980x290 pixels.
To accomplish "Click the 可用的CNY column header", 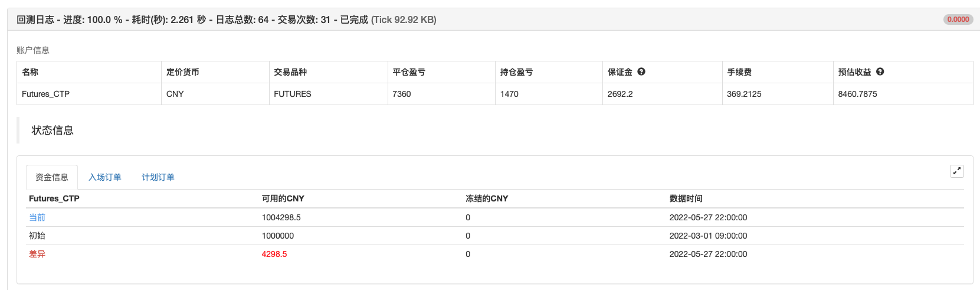I will [283, 198].
